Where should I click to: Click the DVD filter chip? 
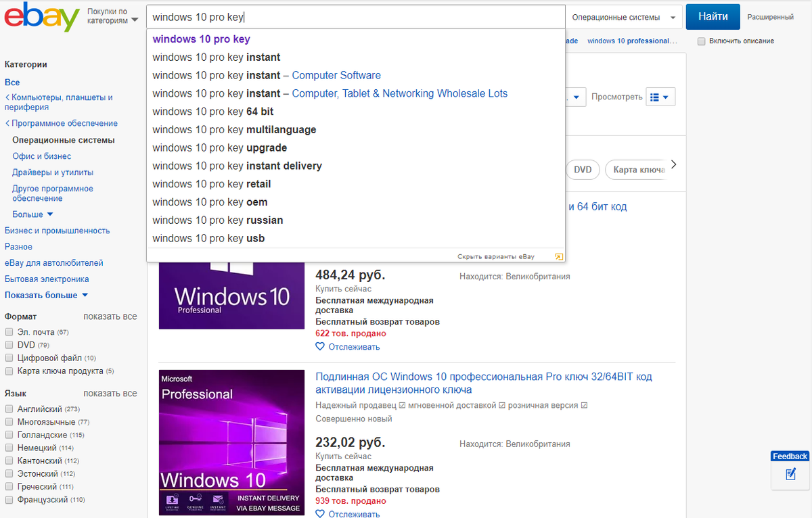(x=583, y=170)
